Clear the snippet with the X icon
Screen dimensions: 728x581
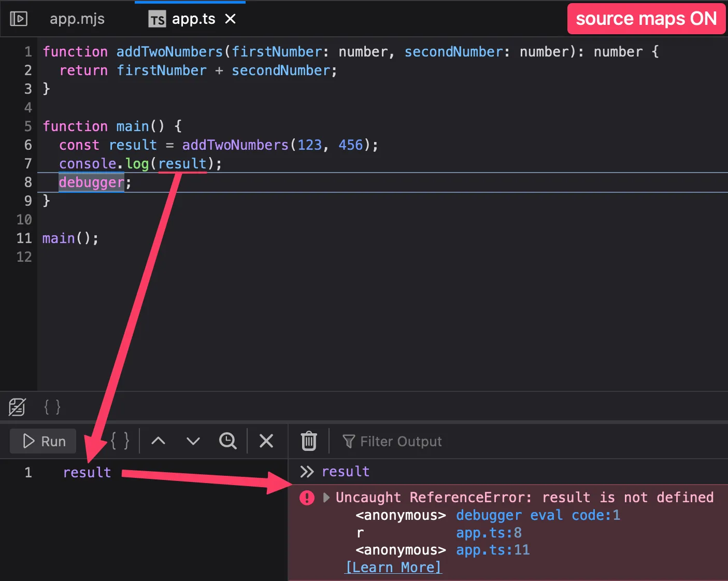coord(266,441)
